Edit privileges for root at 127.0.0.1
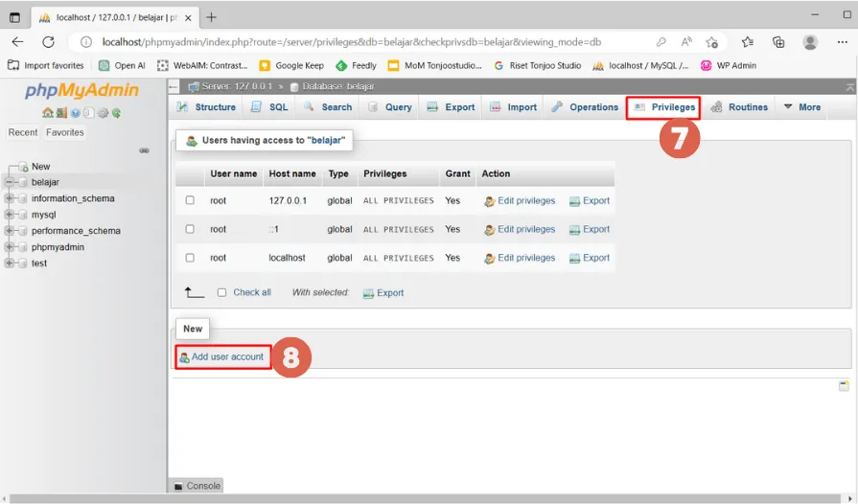The width and height of the screenshot is (858, 504). tap(520, 200)
